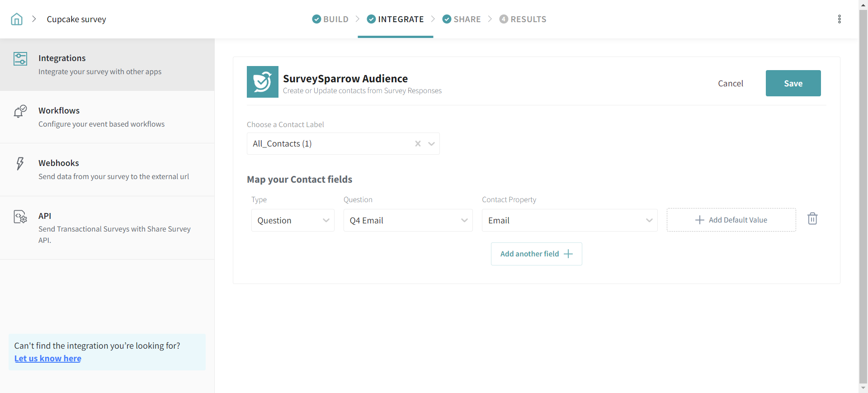Expand the Contact Label dropdown
This screenshot has width=868, height=393.
431,144
